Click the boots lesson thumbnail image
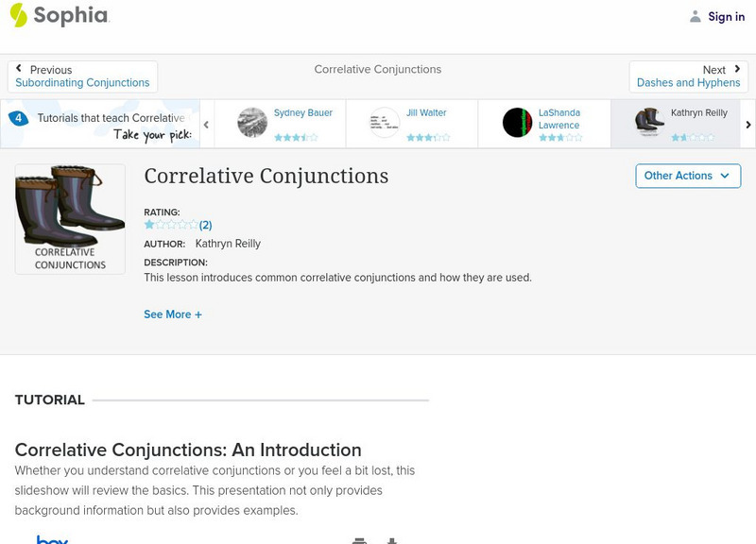Viewport: 756px width, 544px height. [x=70, y=219]
